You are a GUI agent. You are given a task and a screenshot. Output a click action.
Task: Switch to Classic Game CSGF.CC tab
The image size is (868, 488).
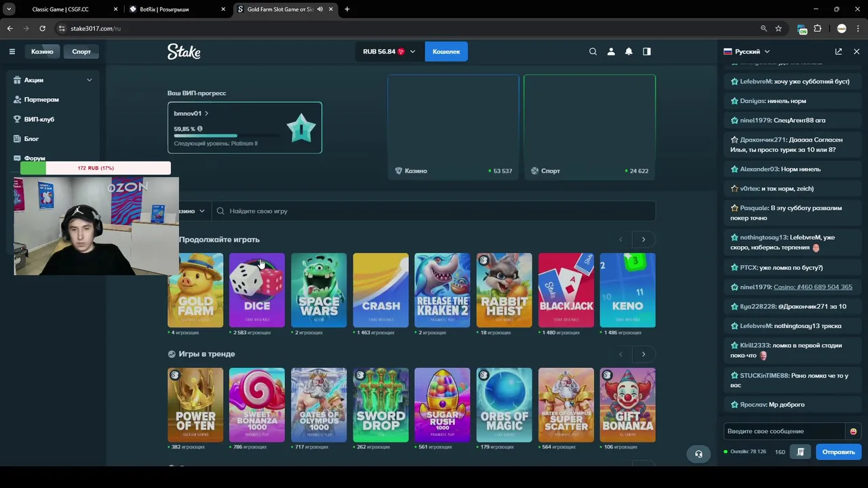[x=60, y=9]
